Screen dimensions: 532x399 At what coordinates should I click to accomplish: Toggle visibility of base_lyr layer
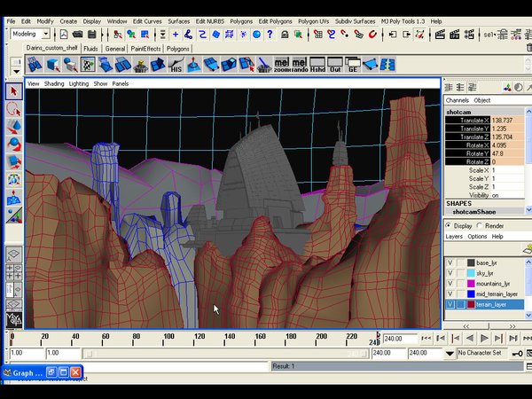[x=450, y=262]
